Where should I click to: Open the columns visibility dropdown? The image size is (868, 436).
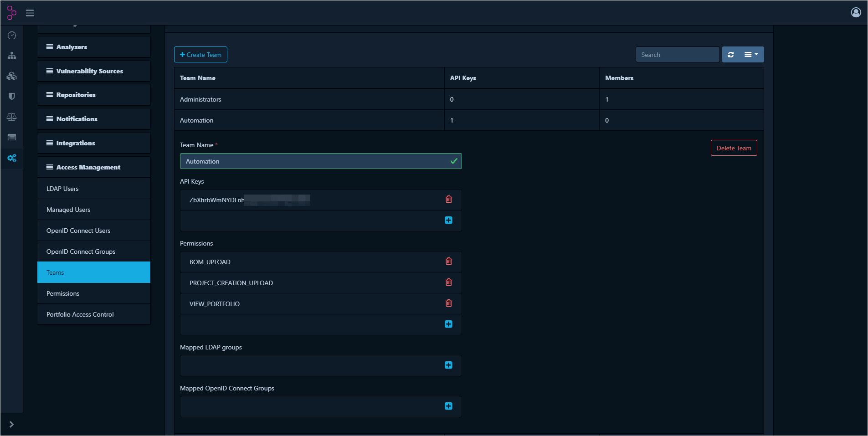(751, 55)
